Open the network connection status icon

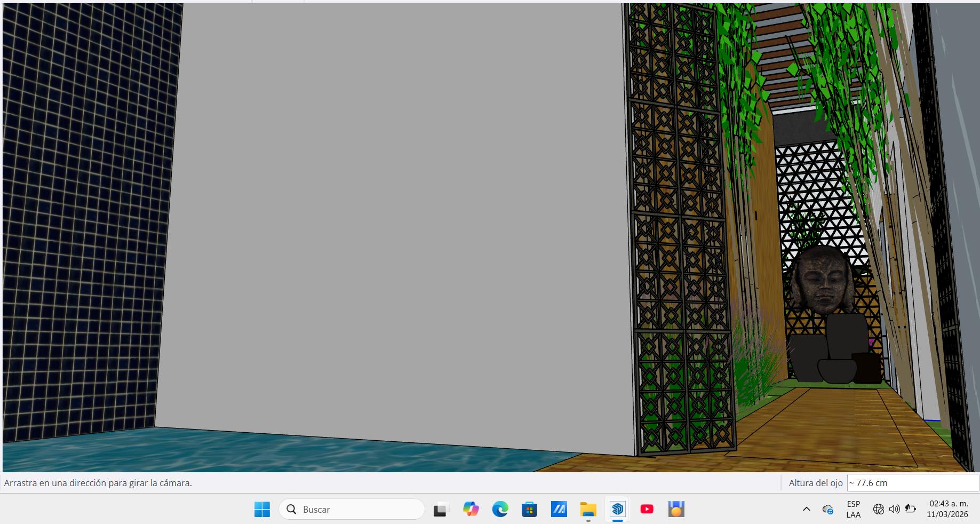point(878,510)
